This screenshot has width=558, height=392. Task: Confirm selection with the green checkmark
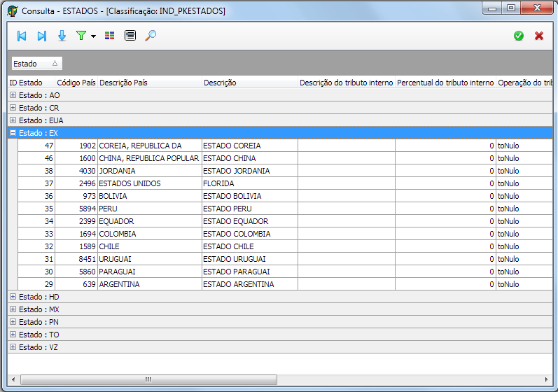(519, 36)
